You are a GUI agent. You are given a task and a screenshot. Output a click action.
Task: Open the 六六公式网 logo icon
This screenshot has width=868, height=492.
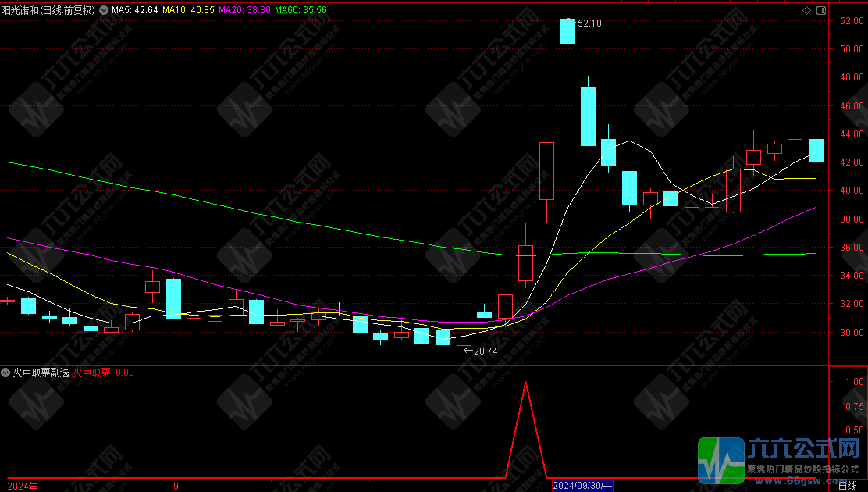(x=720, y=459)
